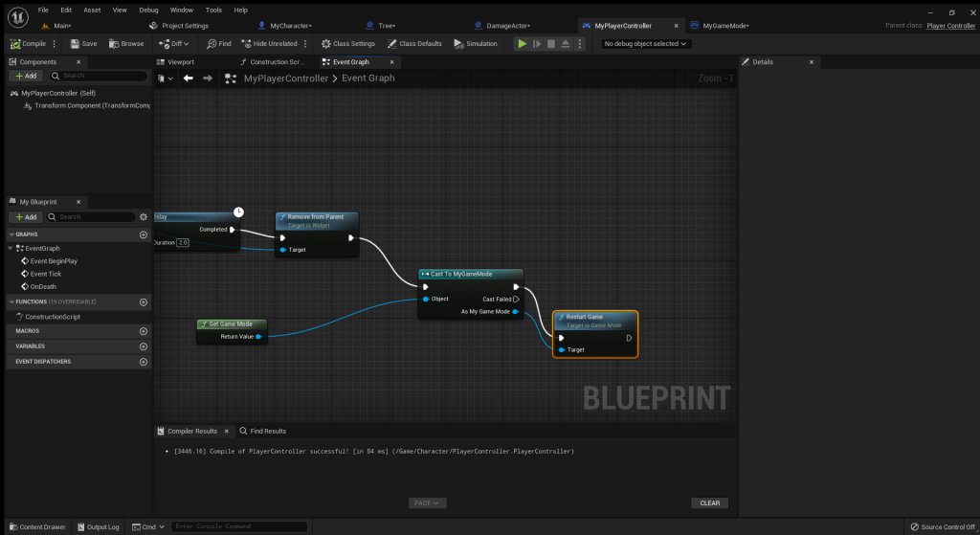
Task: Open the Diff dropdown
Action: tap(174, 44)
